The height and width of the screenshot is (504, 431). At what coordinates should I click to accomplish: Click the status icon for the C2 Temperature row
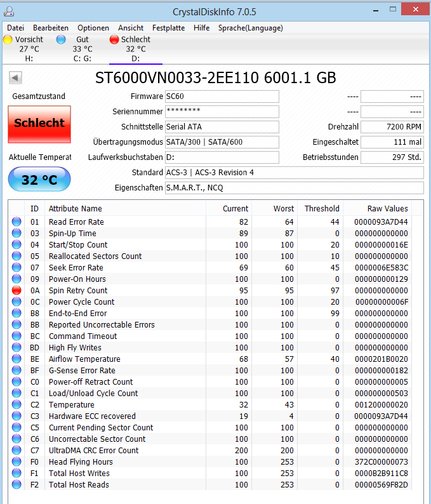click(17, 404)
